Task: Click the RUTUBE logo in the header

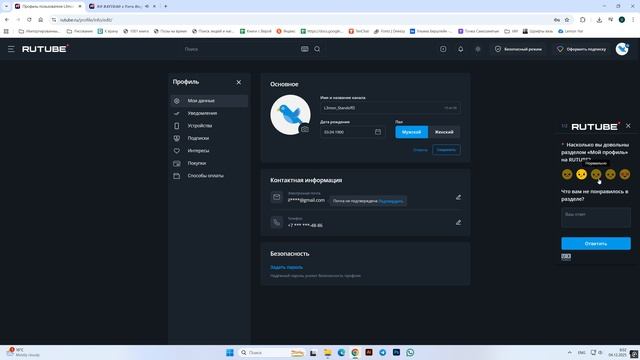Action: click(45, 49)
